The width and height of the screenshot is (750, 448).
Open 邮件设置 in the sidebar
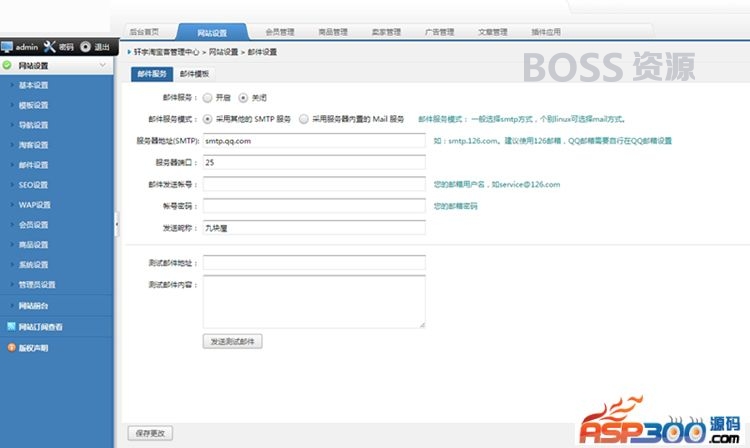click(33, 165)
